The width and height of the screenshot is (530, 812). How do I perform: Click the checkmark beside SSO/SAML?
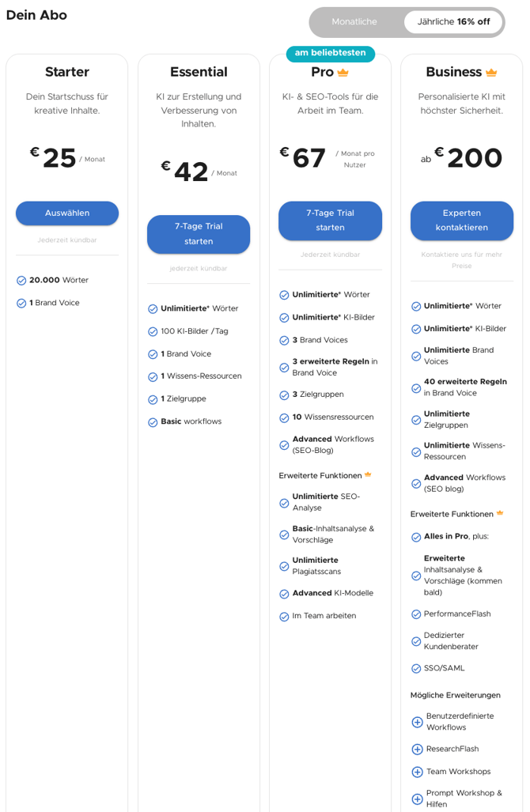(x=416, y=669)
